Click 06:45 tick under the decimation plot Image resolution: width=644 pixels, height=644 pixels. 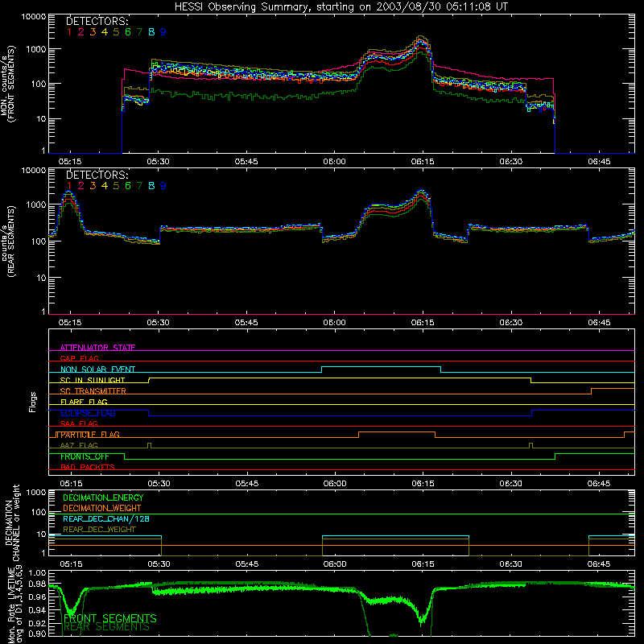599,564
